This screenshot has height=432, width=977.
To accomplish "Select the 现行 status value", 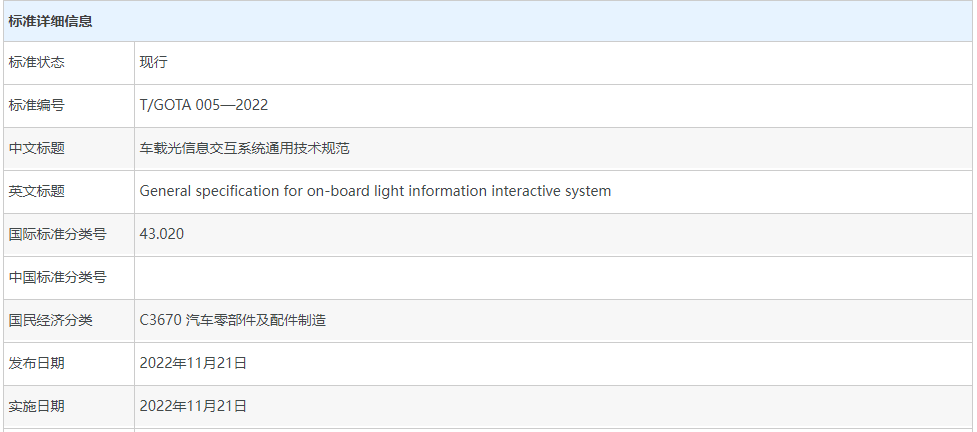I will [154, 62].
